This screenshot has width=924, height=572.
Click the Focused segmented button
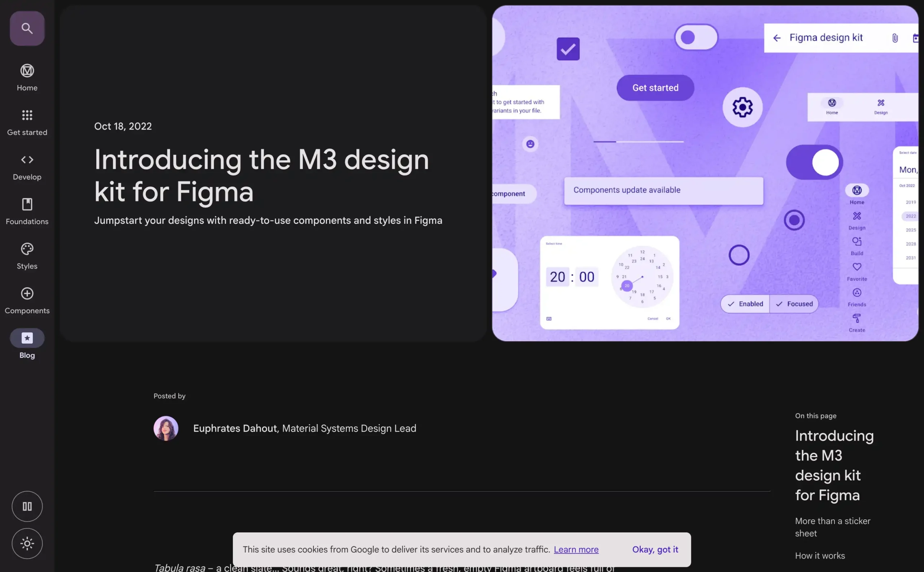pos(794,304)
